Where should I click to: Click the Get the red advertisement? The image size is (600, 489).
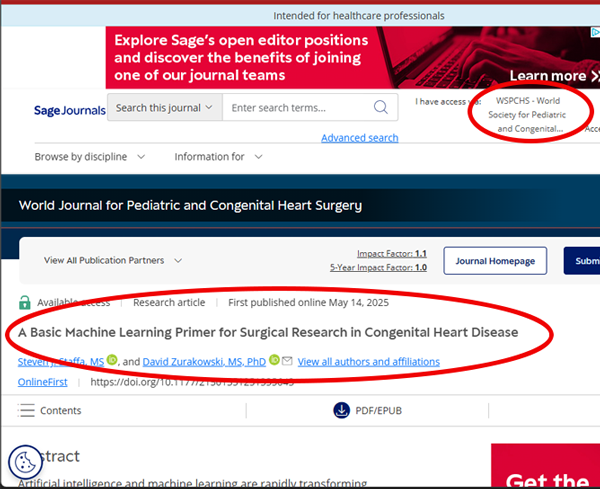click(546, 466)
